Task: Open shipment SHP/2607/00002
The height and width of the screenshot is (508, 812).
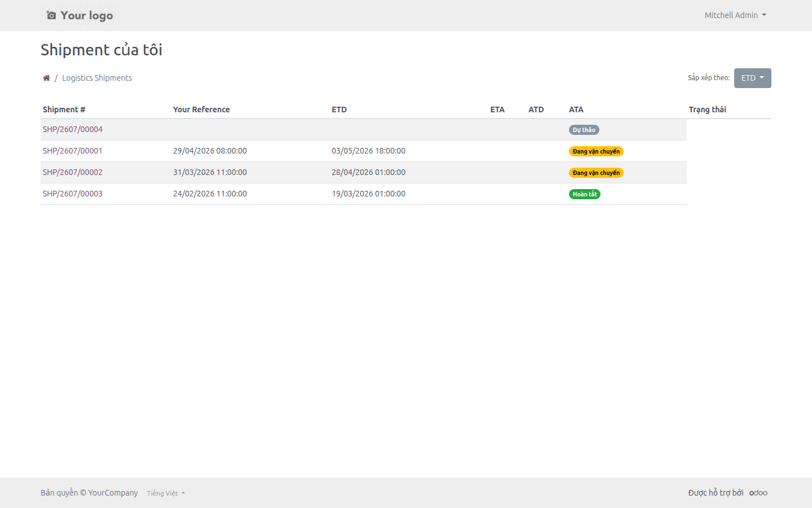Action: pos(73,172)
